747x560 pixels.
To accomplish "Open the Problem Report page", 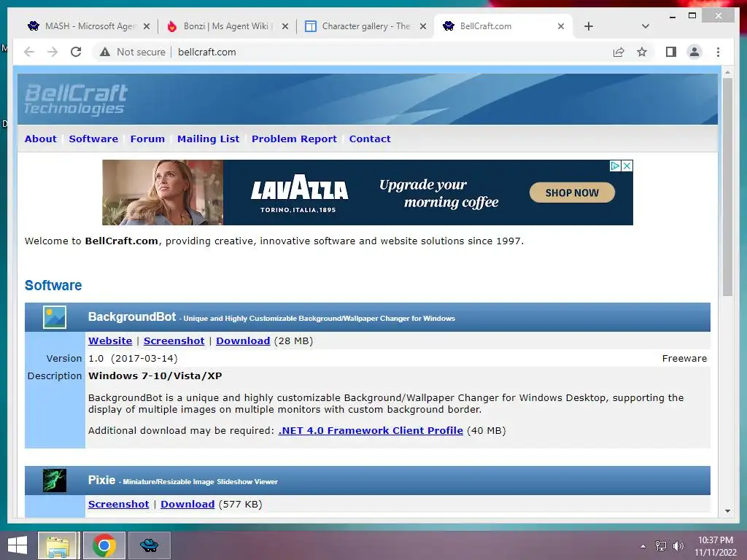I will 294,139.
